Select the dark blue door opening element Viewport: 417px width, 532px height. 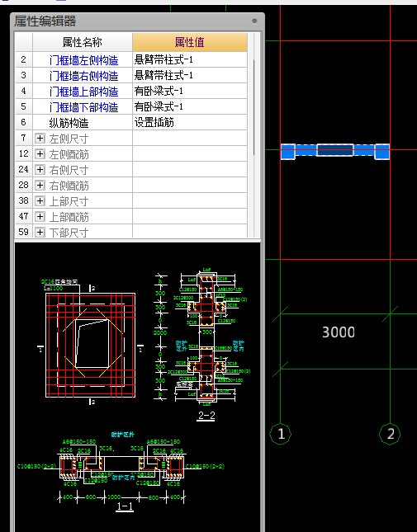(x=334, y=150)
